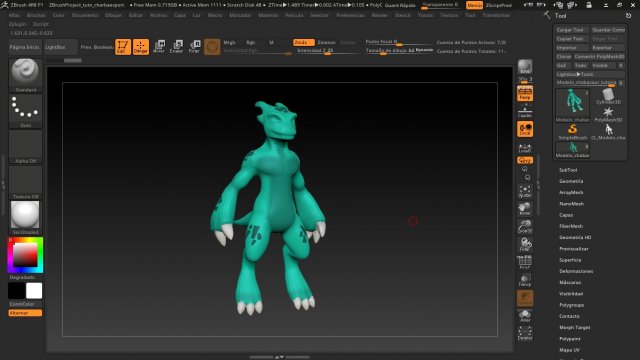640x360 pixels.
Task: Toggle the Alternar color button
Action: tap(25, 313)
